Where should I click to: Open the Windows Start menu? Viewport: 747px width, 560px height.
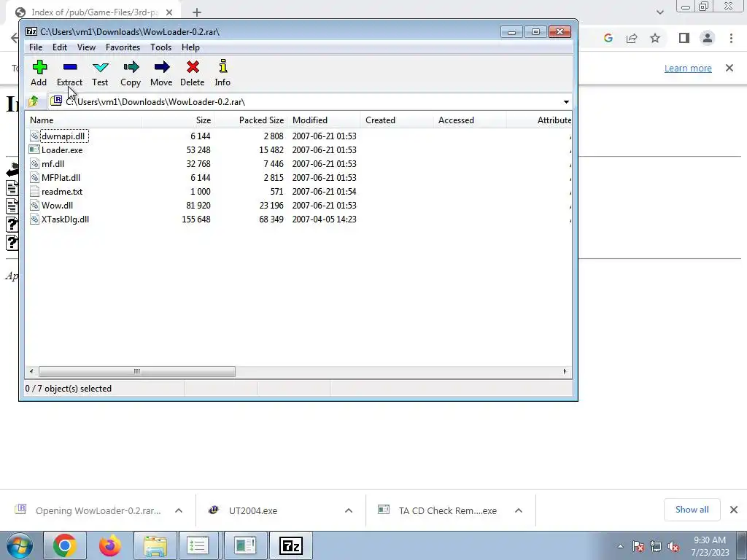click(x=20, y=545)
